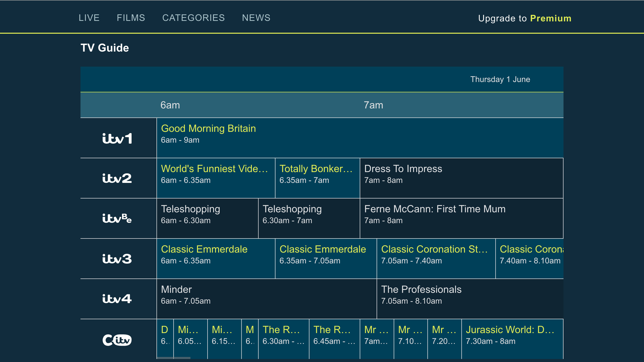Click the ITV1 channel logo
644x362 pixels.
117,138
